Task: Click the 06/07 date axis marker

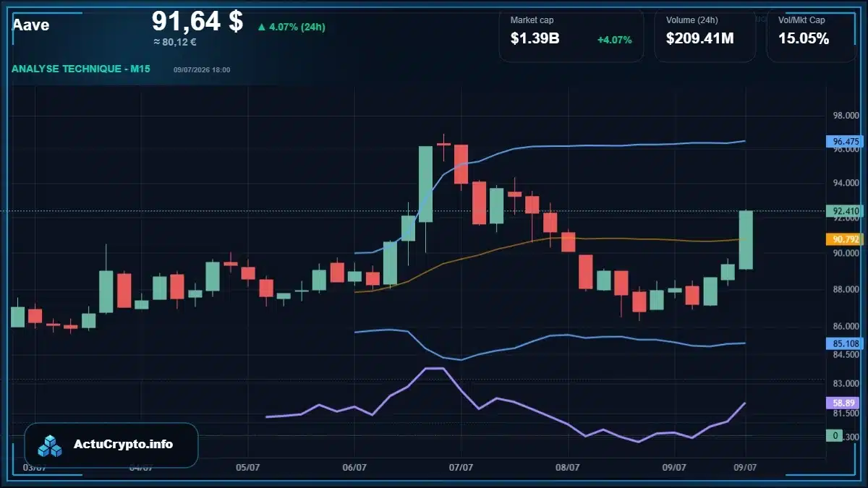Action: (x=354, y=467)
